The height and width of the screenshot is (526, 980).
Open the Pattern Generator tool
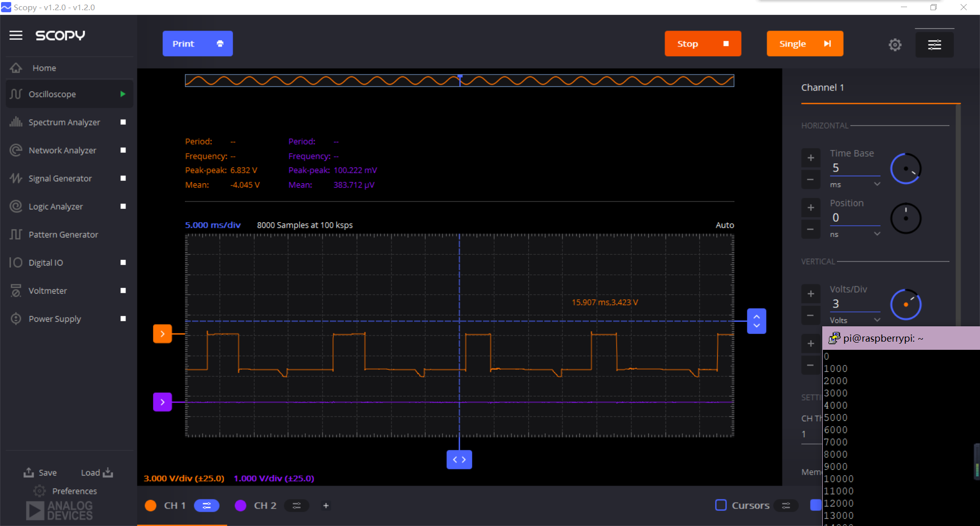(x=63, y=234)
